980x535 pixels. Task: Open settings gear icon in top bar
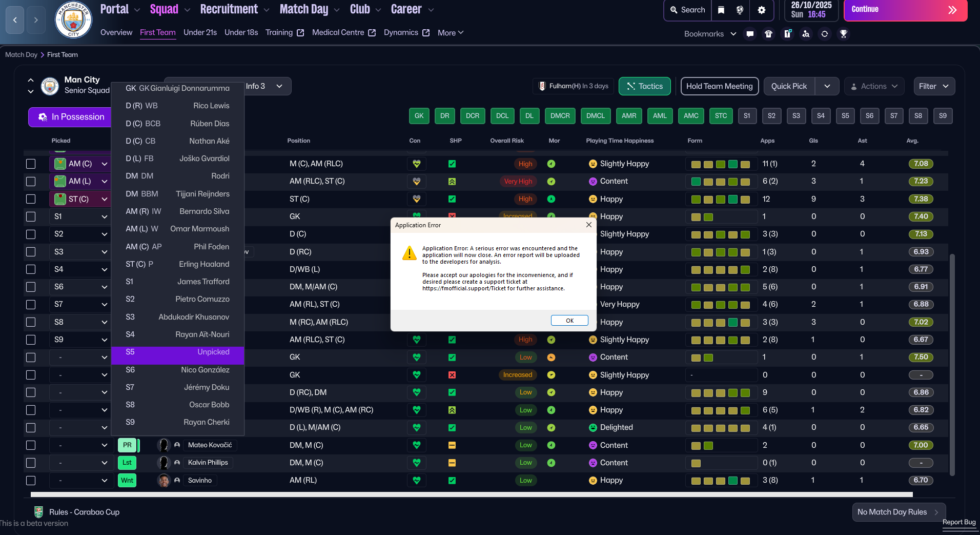pos(762,10)
